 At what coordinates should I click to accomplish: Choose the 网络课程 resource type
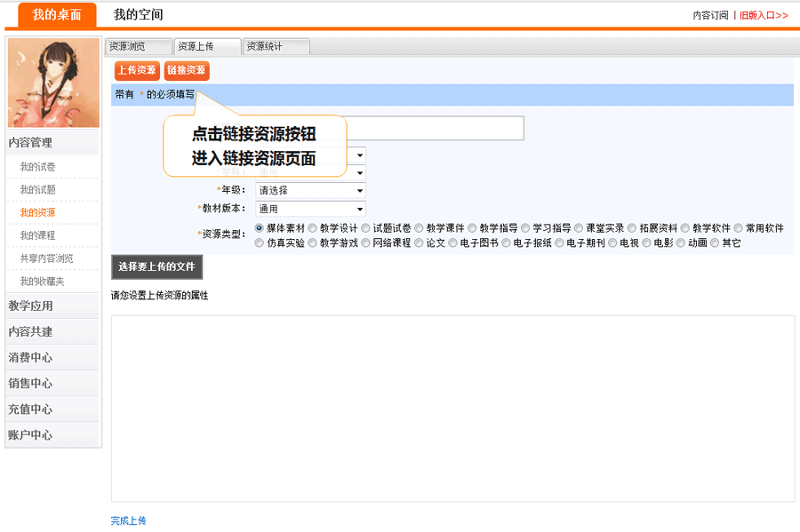[365, 242]
